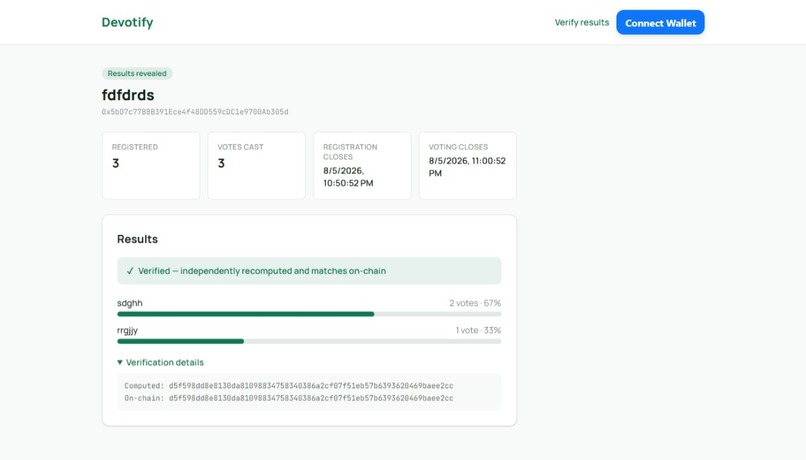The height and width of the screenshot is (460, 806).
Task: Select the registration closes date 8/5/2026, 10:50:52 PM
Action: click(349, 177)
